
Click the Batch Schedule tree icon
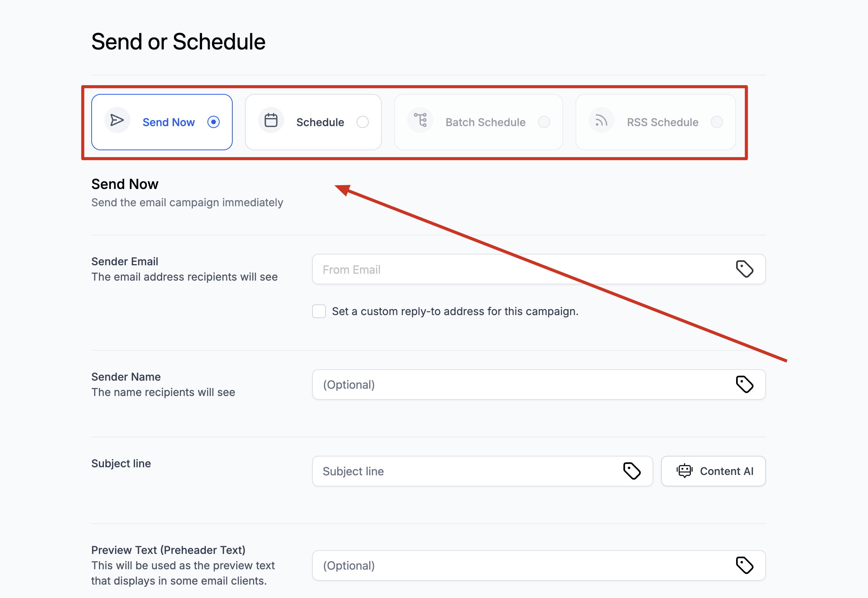coord(421,120)
